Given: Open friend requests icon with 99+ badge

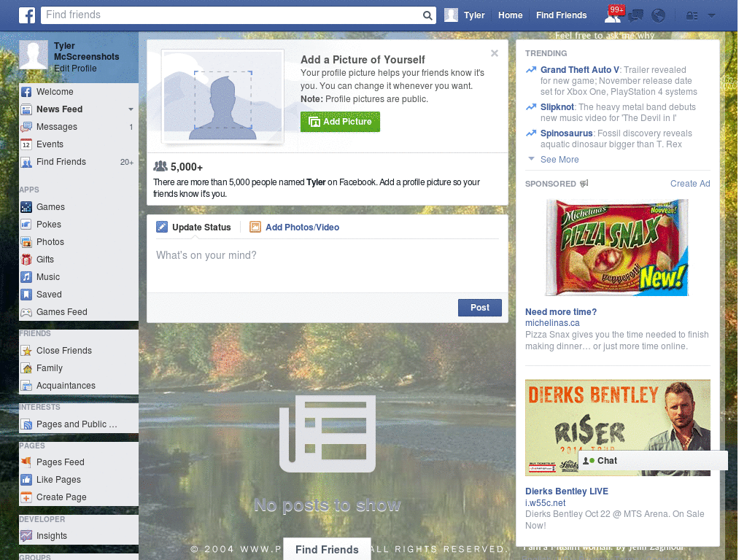Looking at the screenshot, I should (613, 15).
